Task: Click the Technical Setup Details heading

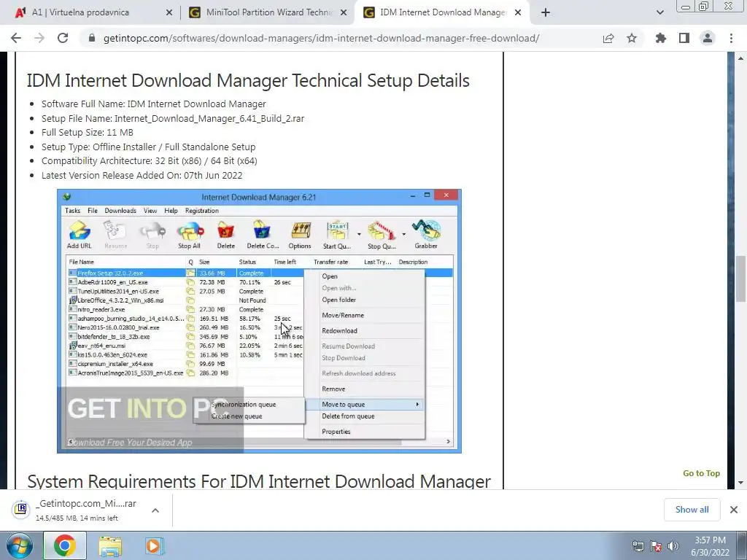Action: pyautogui.click(x=248, y=80)
